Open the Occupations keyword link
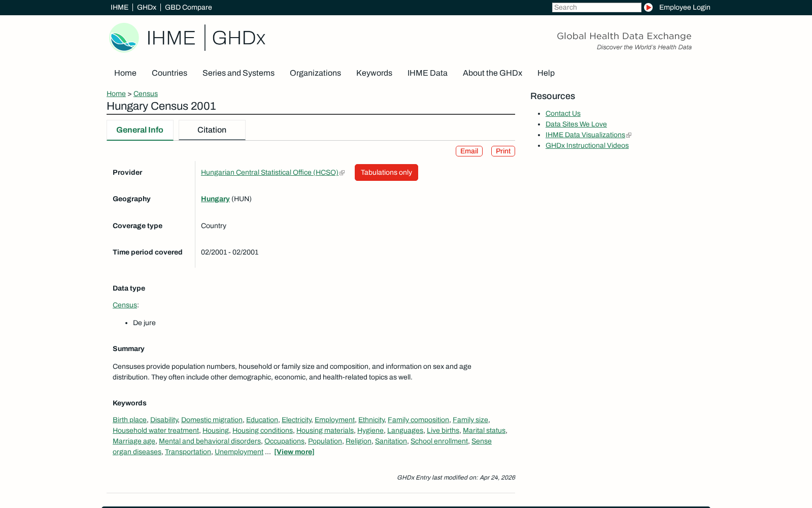Image resolution: width=812 pixels, height=508 pixels. [x=284, y=441]
